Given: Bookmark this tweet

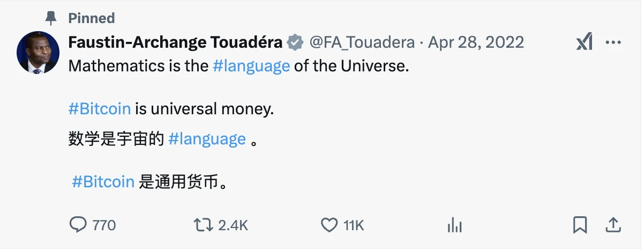Looking at the screenshot, I should [x=580, y=225].
